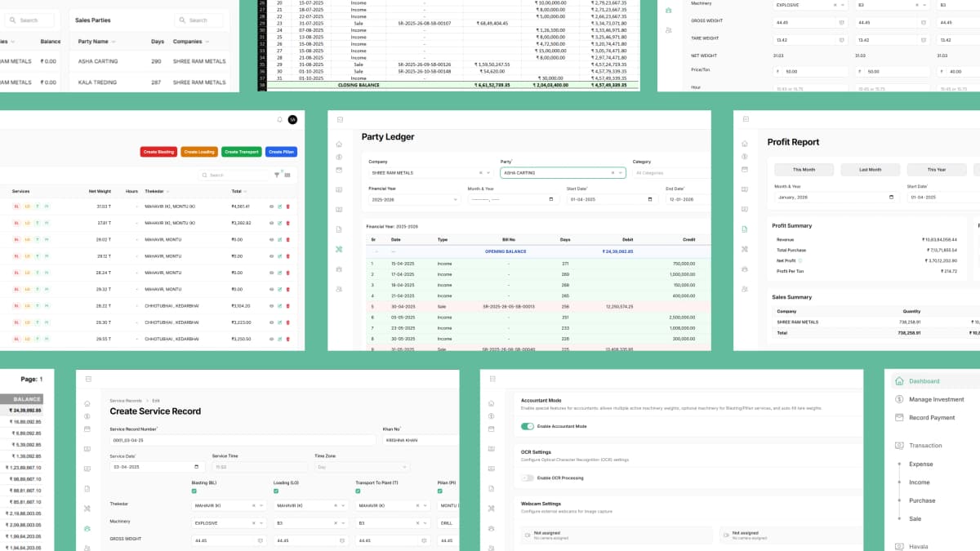Click filter funnel icon beside service records search
980x551 pixels.
[x=277, y=174]
